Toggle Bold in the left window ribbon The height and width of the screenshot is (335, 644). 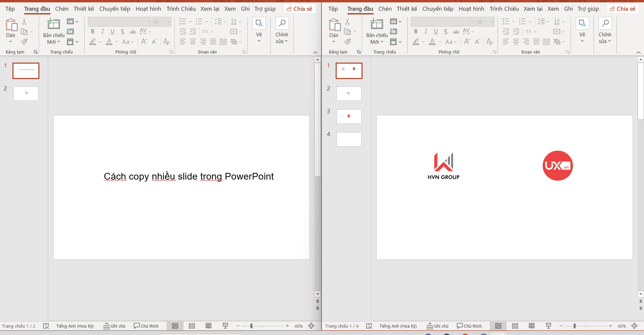(x=93, y=32)
